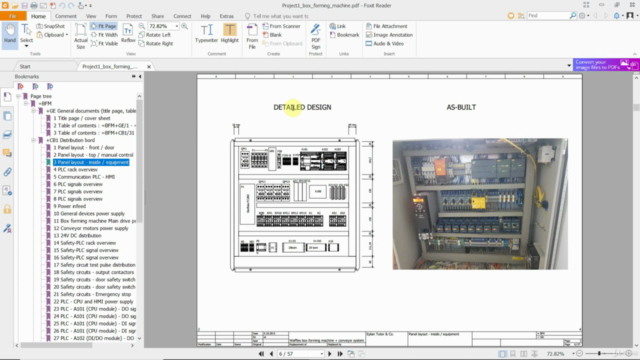Collapse +CB1 Distribution bord node

pos(34,140)
